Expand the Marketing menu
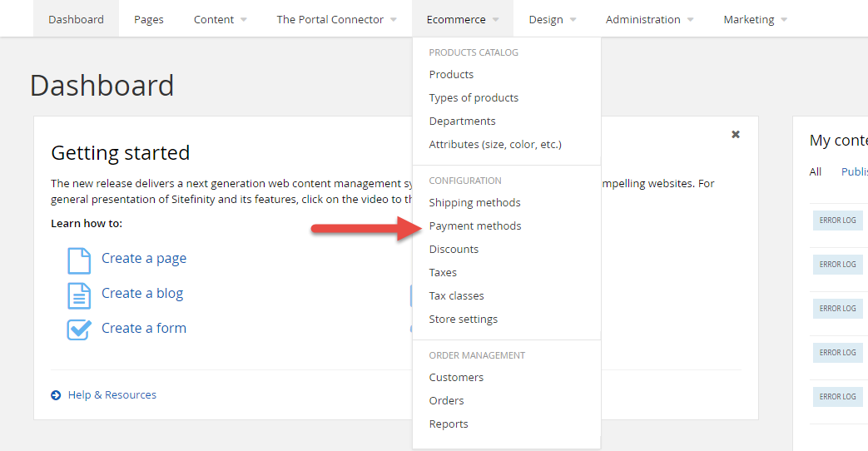The image size is (868, 451). (755, 19)
